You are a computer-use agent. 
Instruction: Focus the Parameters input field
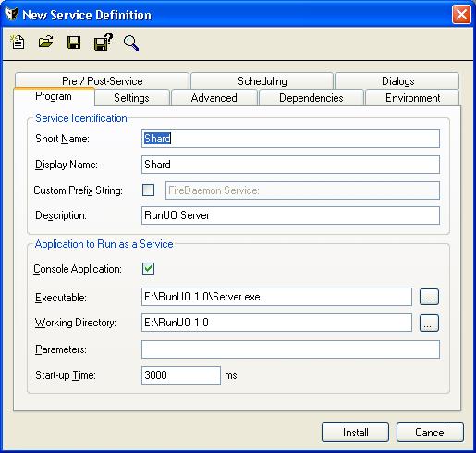click(x=290, y=349)
